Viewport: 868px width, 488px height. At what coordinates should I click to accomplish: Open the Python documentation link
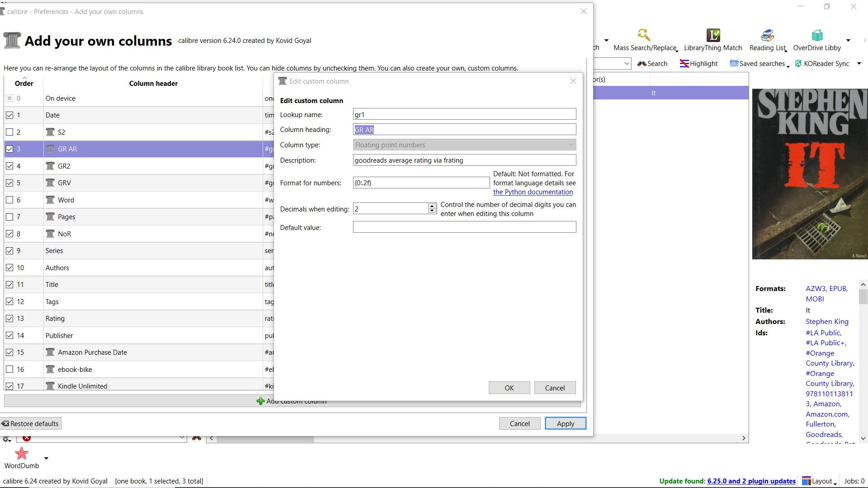[533, 192]
